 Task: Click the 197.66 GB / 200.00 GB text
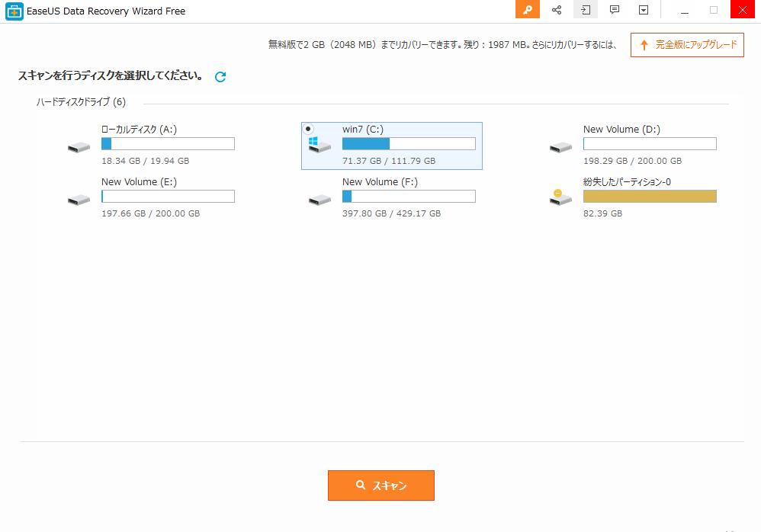pyautogui.click(x=150, y=213)
